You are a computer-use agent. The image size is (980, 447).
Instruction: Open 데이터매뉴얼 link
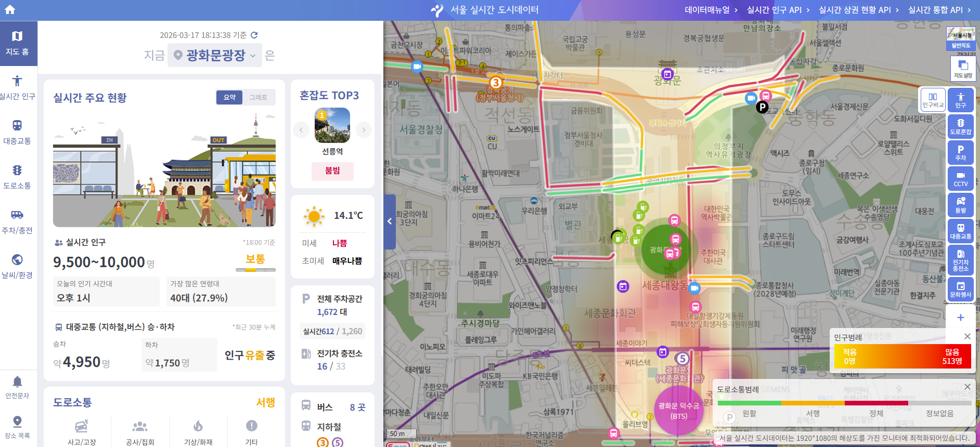[x=711, y=10]
